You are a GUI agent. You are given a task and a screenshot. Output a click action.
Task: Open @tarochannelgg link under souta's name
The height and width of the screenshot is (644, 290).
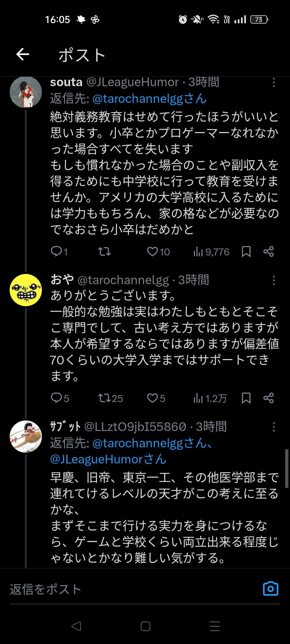tap(150, 99)
